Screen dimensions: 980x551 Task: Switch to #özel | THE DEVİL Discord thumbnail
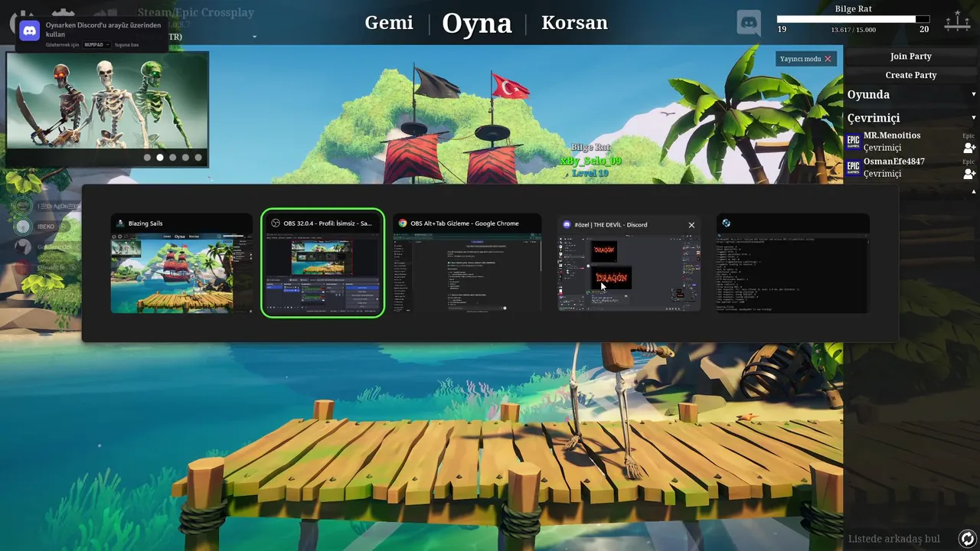tap(629, 272)
